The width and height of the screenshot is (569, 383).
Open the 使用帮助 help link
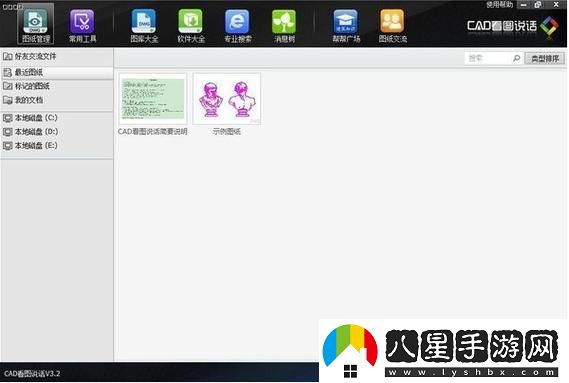click(499, 5)
